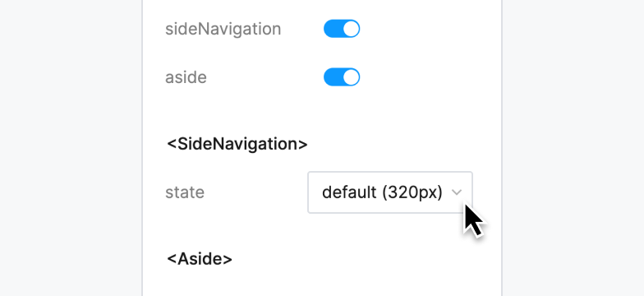Toggle the sideNavigation switch off
Screen dimensions: 644x296
coord(342,29)
